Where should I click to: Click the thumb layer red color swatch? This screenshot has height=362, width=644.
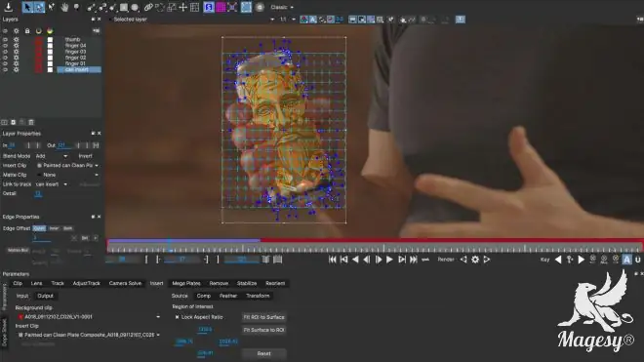pyautogui.click(x=39, y=40)
